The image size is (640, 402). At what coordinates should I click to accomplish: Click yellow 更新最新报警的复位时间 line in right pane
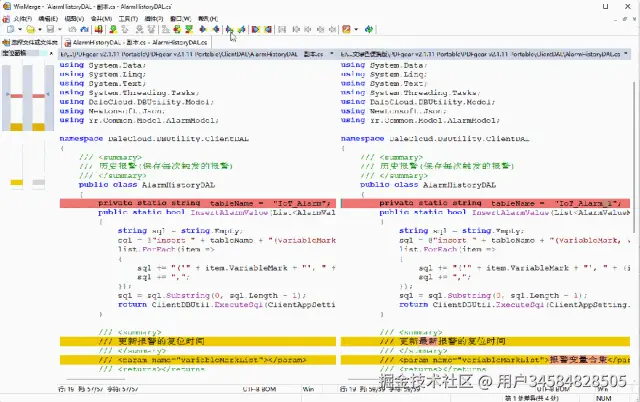pyautogui.click(x=485, y=341)
